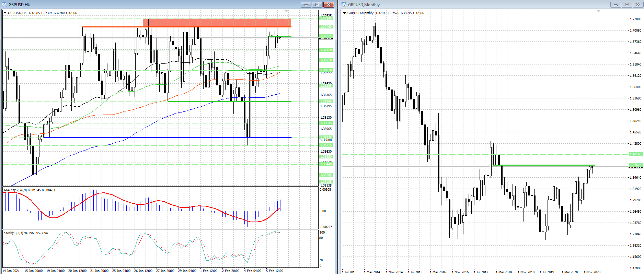Minimize the GBPUSD,Monthly chart window
The image size is (644, 274).
click(616, 4)
